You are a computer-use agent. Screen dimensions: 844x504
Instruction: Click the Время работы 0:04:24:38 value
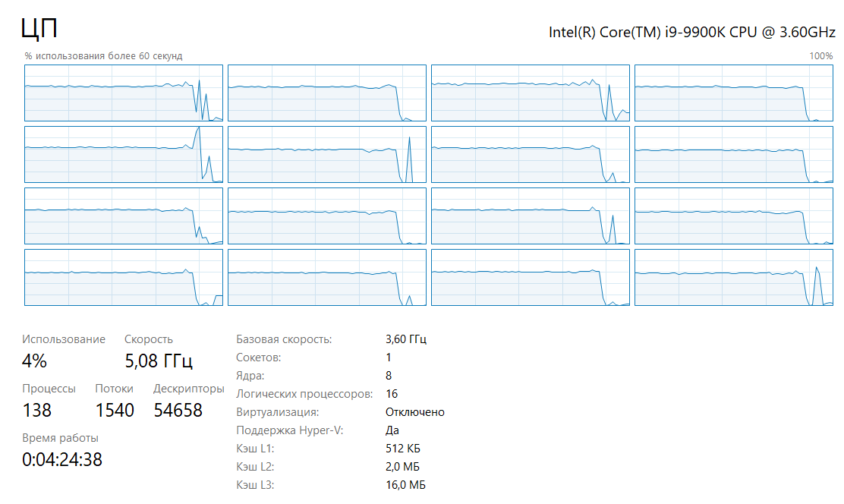62,459
